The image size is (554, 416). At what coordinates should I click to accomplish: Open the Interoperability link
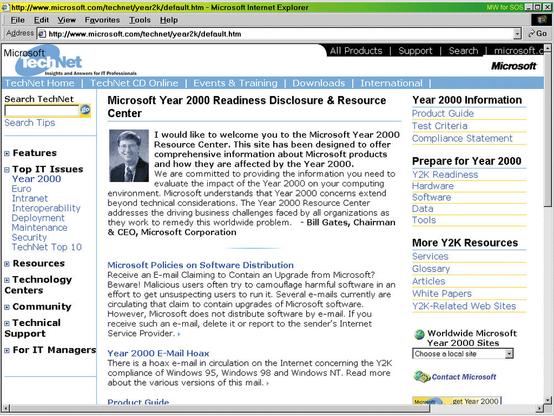pyautogui.click(x=46, y=208)
